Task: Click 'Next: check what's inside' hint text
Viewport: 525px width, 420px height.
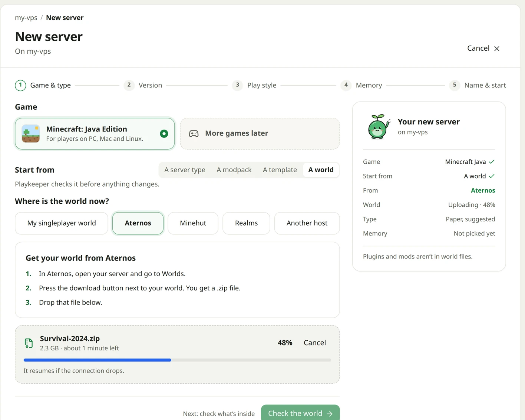Action: (x=219, y=414)
